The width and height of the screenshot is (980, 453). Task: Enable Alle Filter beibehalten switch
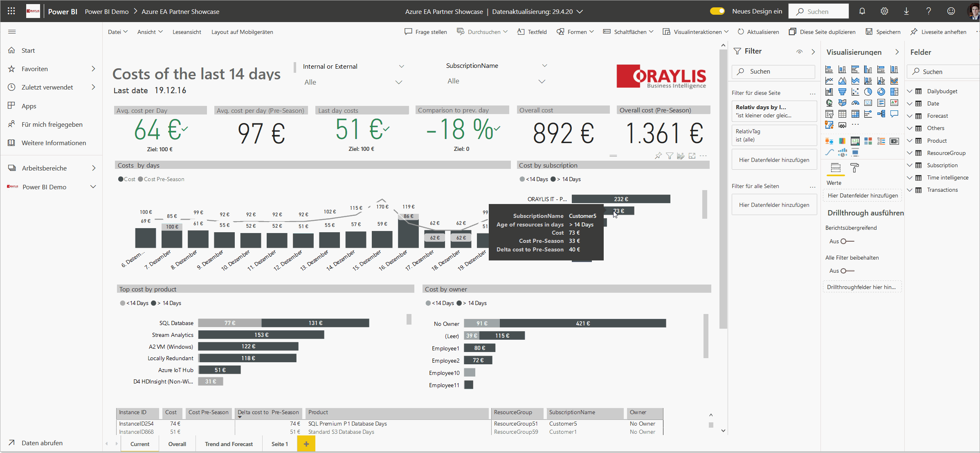[847, 271]
